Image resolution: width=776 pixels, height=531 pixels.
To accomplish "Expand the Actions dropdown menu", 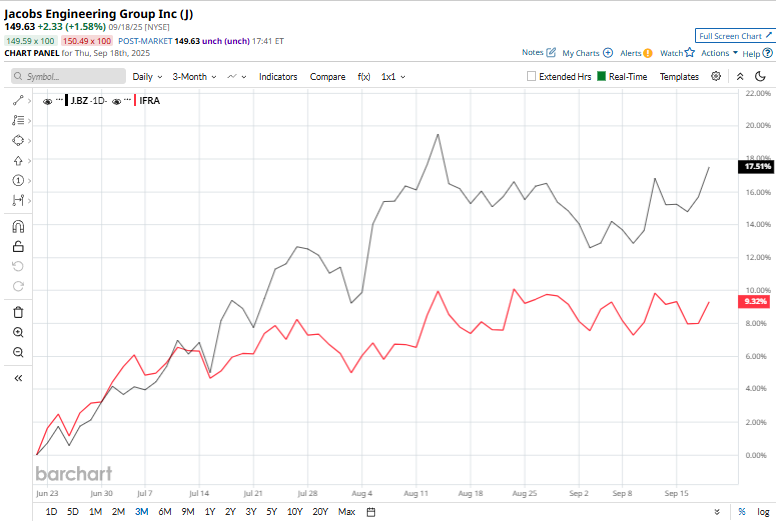I will pyautogui.click(x=719, y=53).
